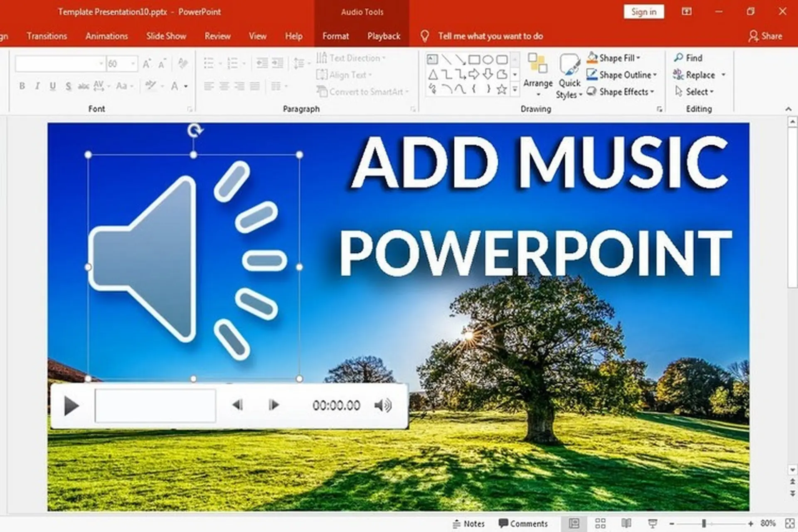Play the inserted audio clip
This screenshot has height=532, width=798.
71,405
